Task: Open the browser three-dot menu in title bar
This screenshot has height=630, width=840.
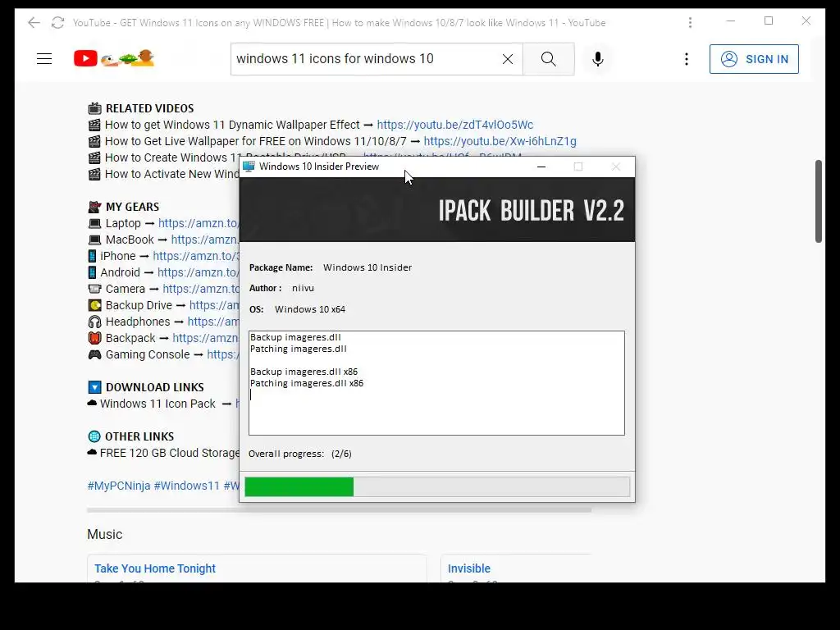Action: click(x=690, y=22)
